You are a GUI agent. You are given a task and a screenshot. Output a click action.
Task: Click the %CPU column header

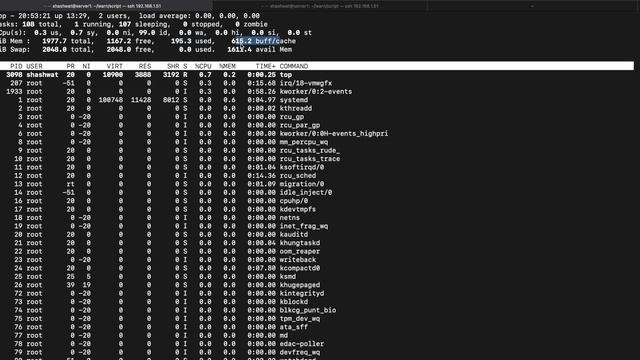pyautogui.click(x=203, y=66)
